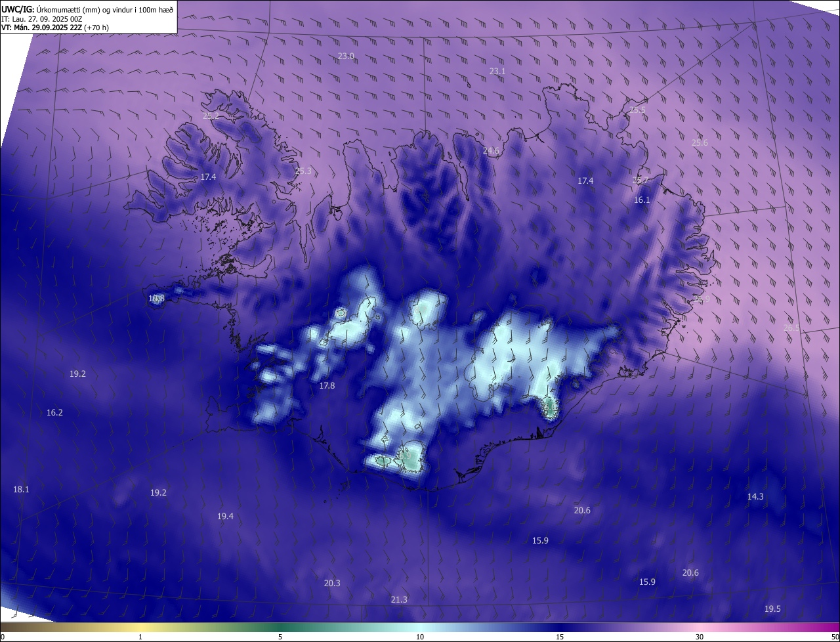Image resolution: width=840 pixels, height=642 pixels.
Task: Click the map title "Úrkomumætti (mm) og vindur í 100m hæð"
Action: click(x=105, y=9)
